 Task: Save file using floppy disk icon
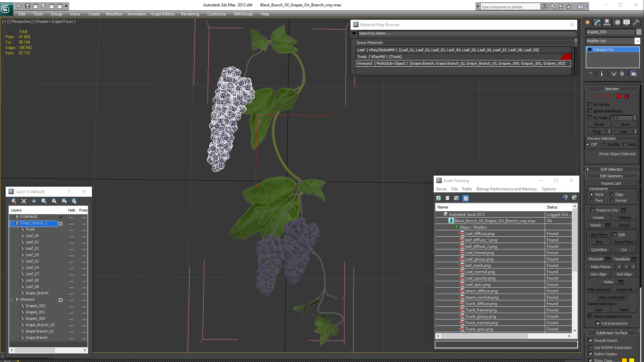tap(28, 6)
